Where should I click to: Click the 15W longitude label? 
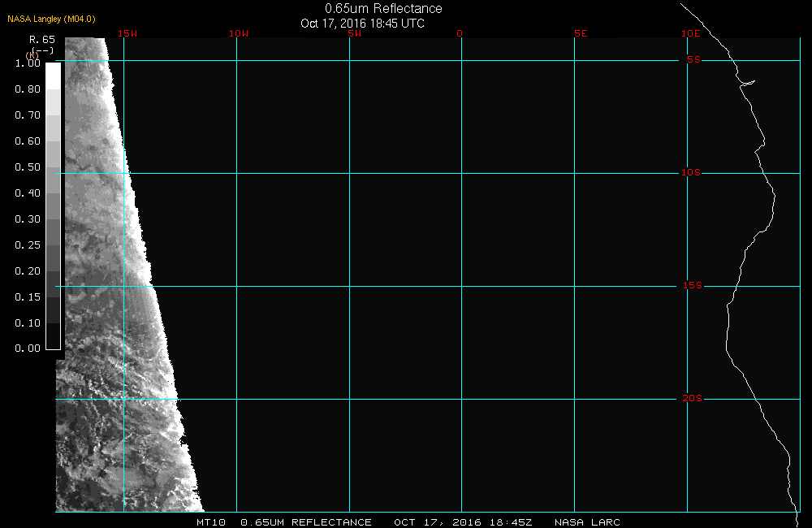[x=127, y=34]
